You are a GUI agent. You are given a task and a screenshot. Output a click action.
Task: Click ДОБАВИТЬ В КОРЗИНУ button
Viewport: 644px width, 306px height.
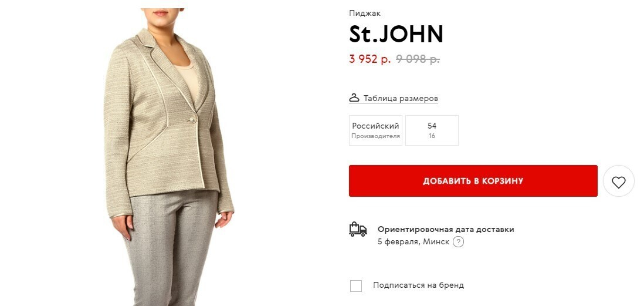(x=473, y=181)
